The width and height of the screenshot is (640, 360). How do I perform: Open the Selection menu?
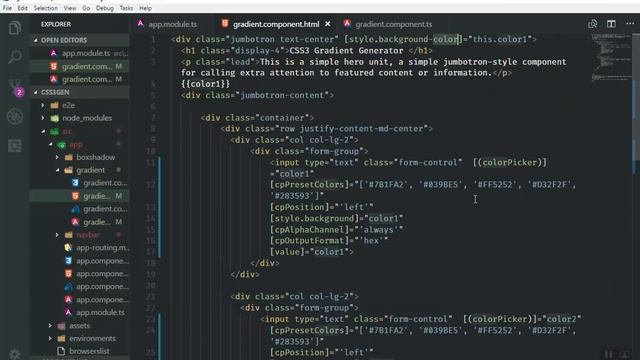click(x=46, y=8)
